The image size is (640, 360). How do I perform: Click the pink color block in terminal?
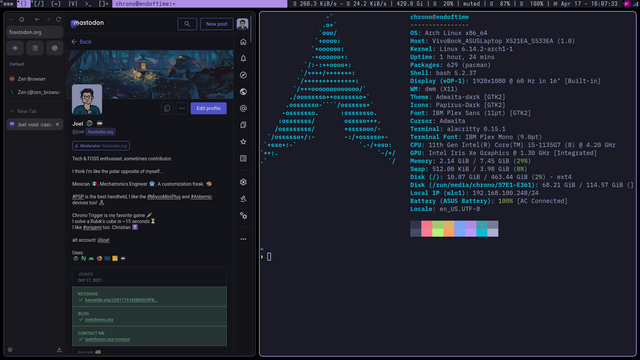[427, 229]
